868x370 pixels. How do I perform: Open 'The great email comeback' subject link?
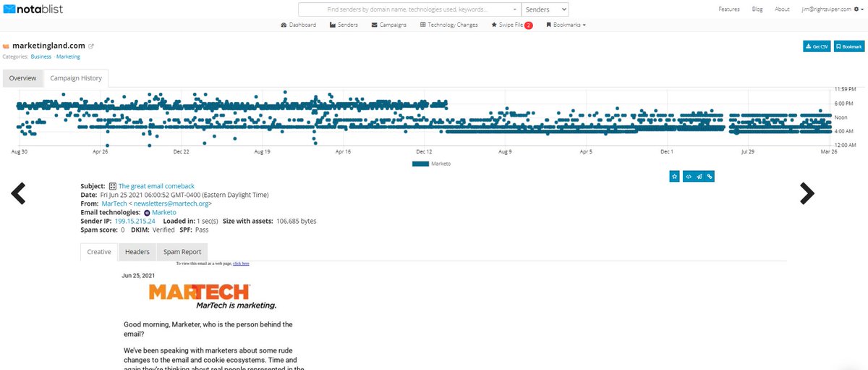tap(156, 186)
